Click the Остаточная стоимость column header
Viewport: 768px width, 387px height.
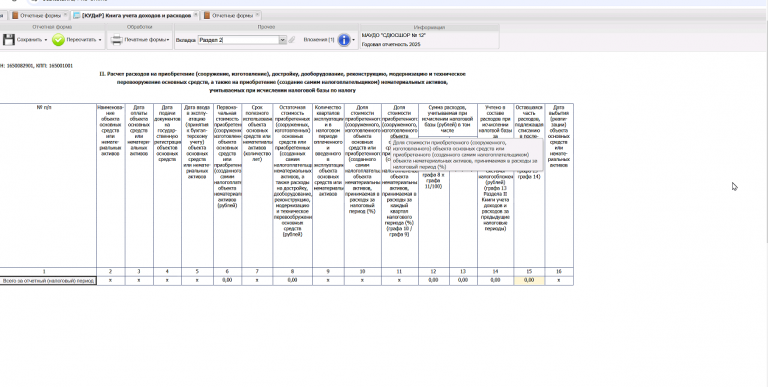(292, 185)
